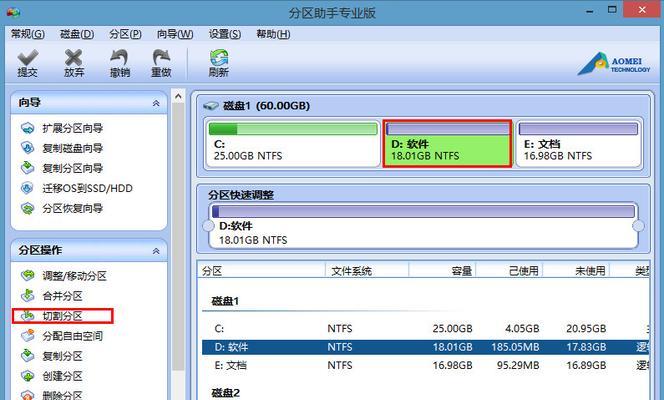Select the D: 软件 18.01GB partition block
This screenshot has height=400, width=664.
[447, 143]
